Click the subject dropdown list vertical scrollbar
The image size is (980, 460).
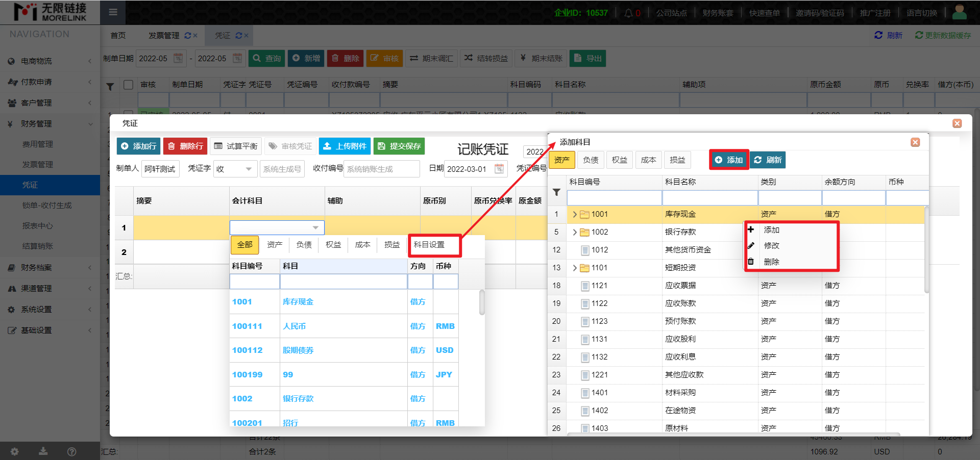481,303
